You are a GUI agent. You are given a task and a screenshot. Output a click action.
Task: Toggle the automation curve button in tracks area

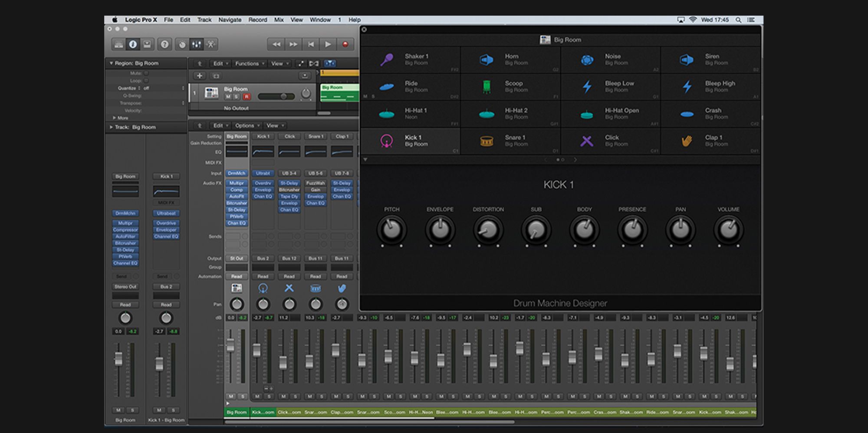tap(300, 63)
